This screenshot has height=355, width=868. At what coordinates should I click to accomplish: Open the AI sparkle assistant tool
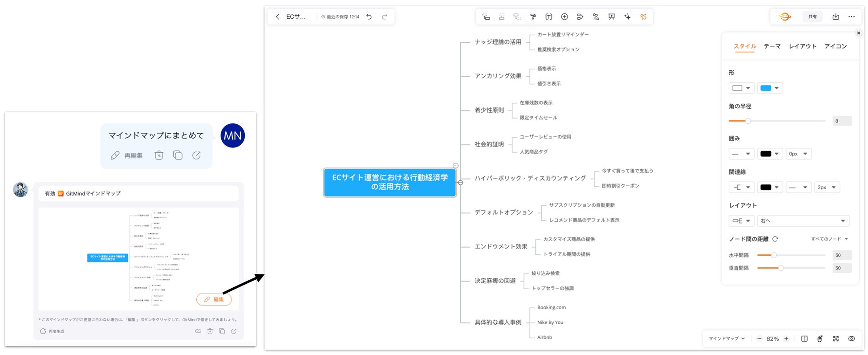(627, 17)
